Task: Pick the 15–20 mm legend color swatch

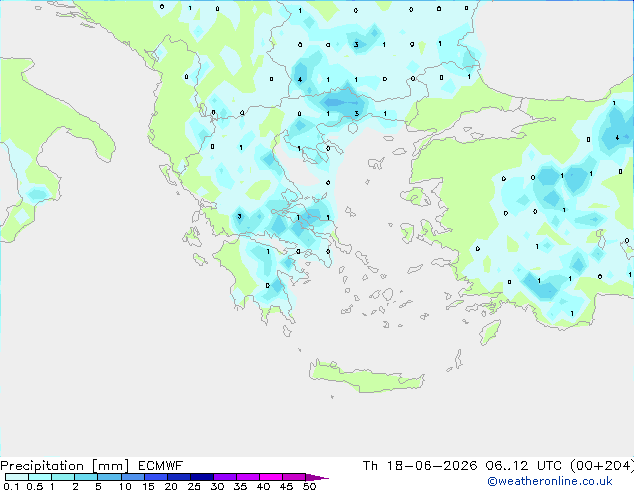Action: click(156, 477)
